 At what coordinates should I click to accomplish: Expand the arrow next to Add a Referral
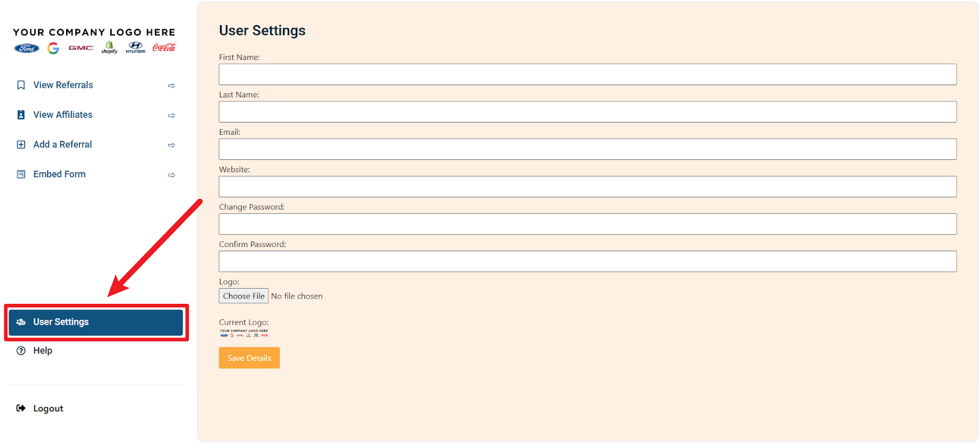tap(171, 145)
